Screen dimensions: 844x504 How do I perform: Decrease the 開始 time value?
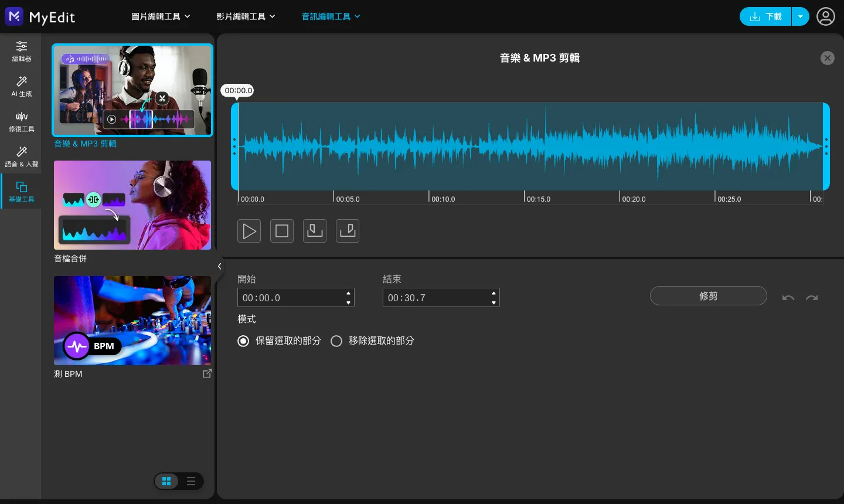coord(349,302)
